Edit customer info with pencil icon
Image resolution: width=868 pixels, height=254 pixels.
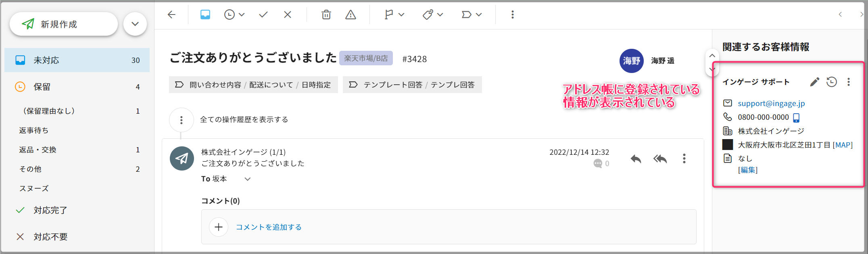point(814,82)
